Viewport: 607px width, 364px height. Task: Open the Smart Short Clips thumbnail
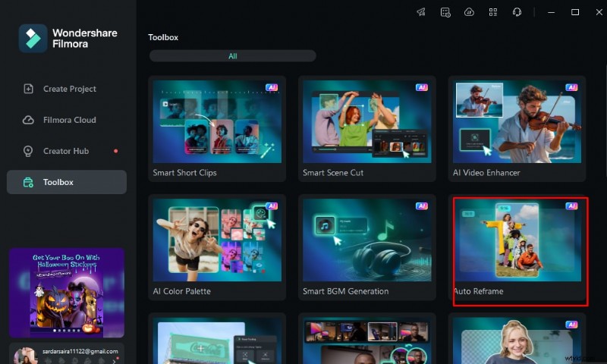(217, 122)
